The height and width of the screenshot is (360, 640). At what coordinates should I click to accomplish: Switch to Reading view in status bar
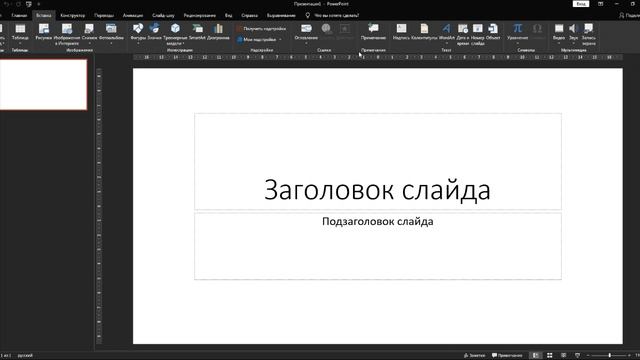pos(563,356)
